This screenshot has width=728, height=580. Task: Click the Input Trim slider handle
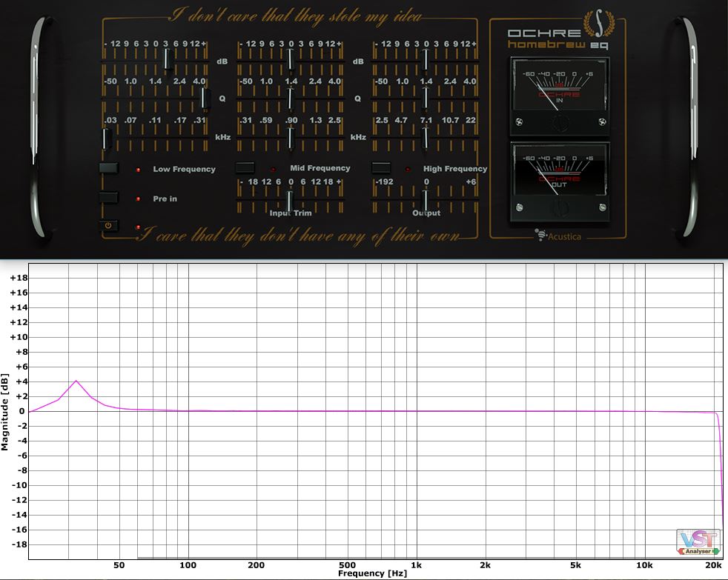290,201
